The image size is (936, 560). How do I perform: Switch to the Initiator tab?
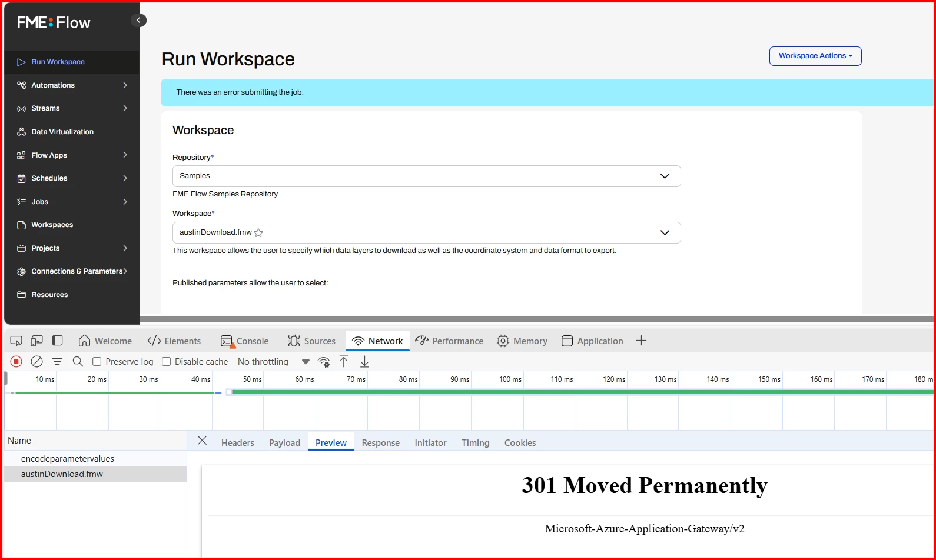(x=430, y=442)
